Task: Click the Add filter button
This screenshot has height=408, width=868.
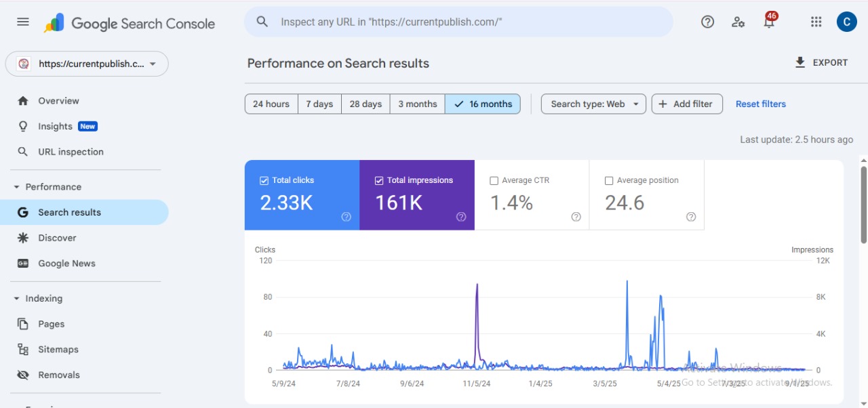Action: coord(686,104)
